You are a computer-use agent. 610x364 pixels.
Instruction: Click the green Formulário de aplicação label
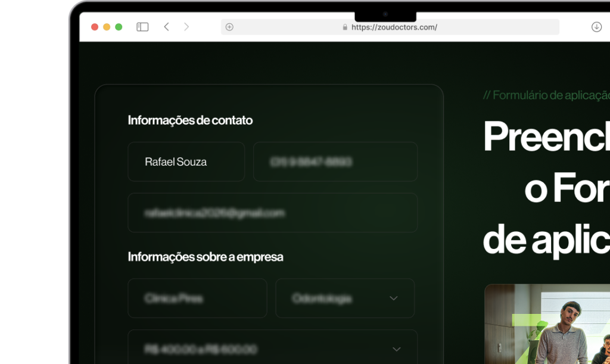coord(546,95)
